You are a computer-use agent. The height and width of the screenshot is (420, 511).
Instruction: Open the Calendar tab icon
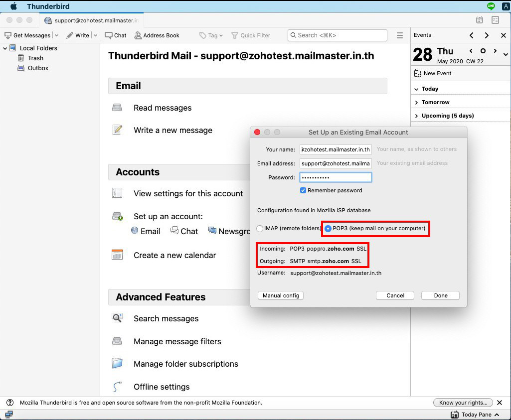(x=480, y=20)
